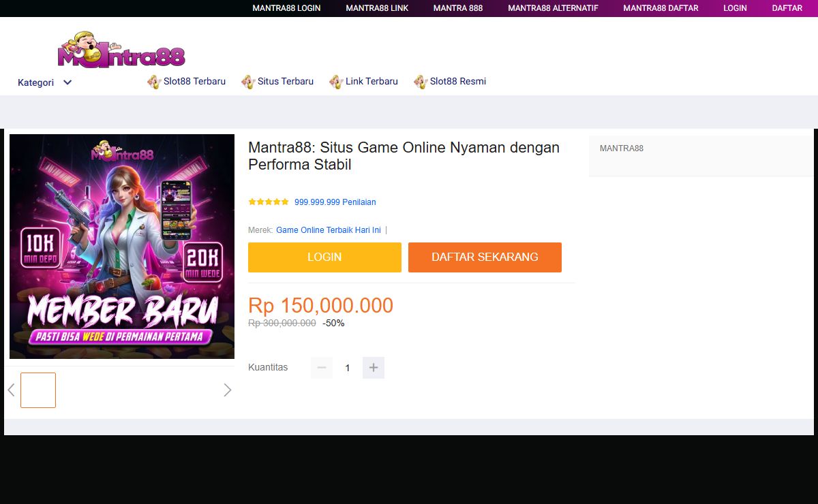Click the icon beside Slot88 Terbaru
818x504 pixels.
coord(154,82)
